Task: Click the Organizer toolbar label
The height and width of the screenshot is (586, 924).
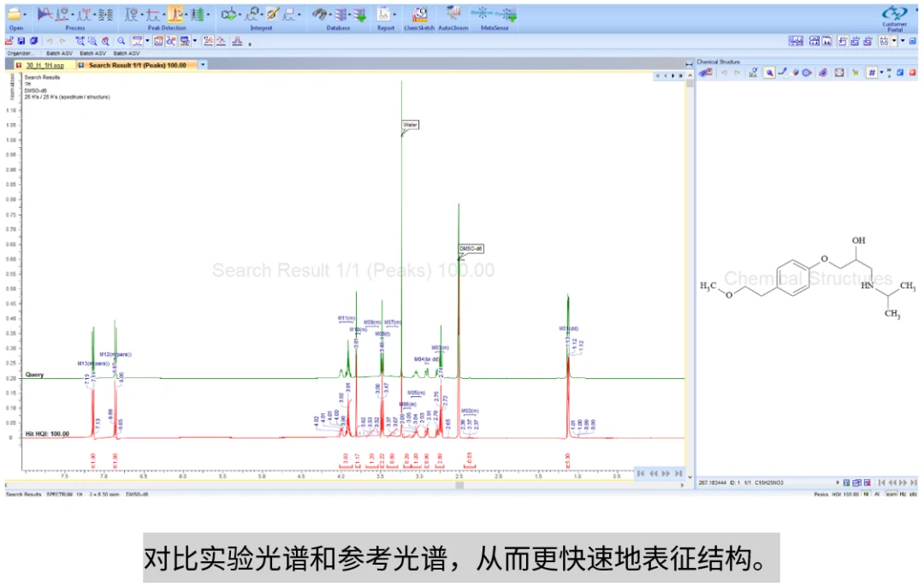Action: (x=20, y=53)
